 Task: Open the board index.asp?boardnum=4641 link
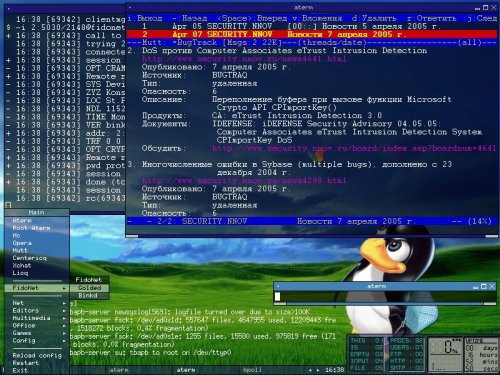tap(354, 148)
